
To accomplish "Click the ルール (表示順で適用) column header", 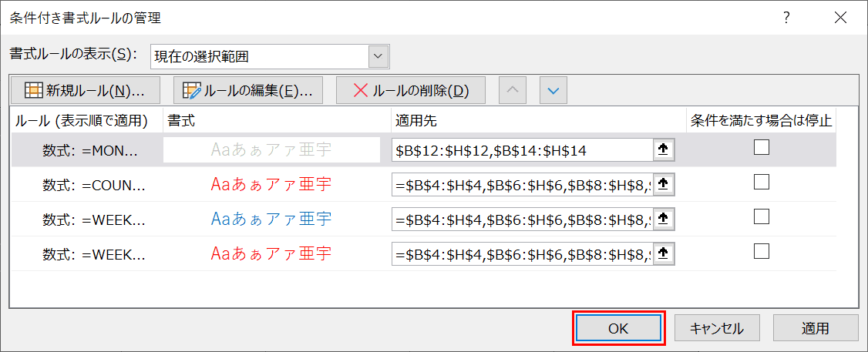I will click(87, 121).
